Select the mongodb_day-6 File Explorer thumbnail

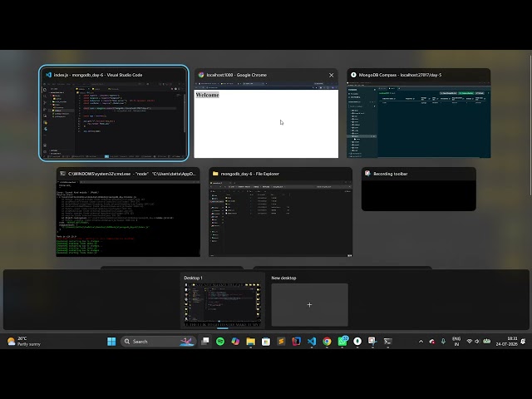(x=281, y=212)
